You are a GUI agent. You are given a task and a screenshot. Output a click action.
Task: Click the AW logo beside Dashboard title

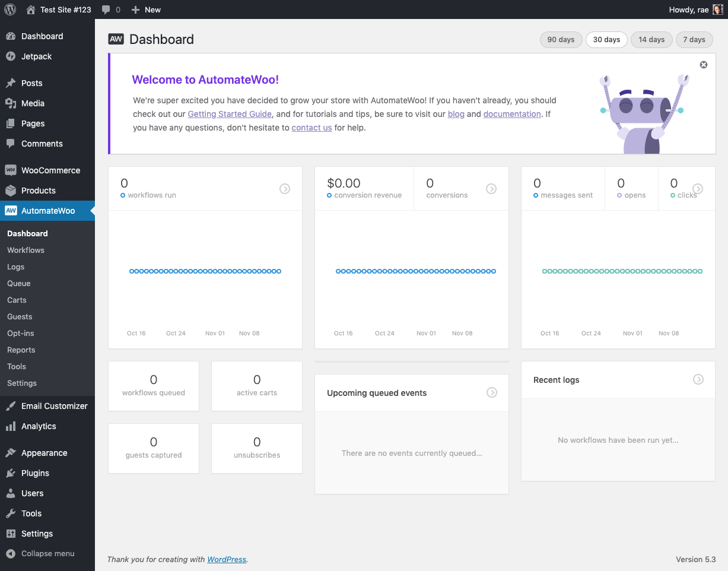pos(116,39)
